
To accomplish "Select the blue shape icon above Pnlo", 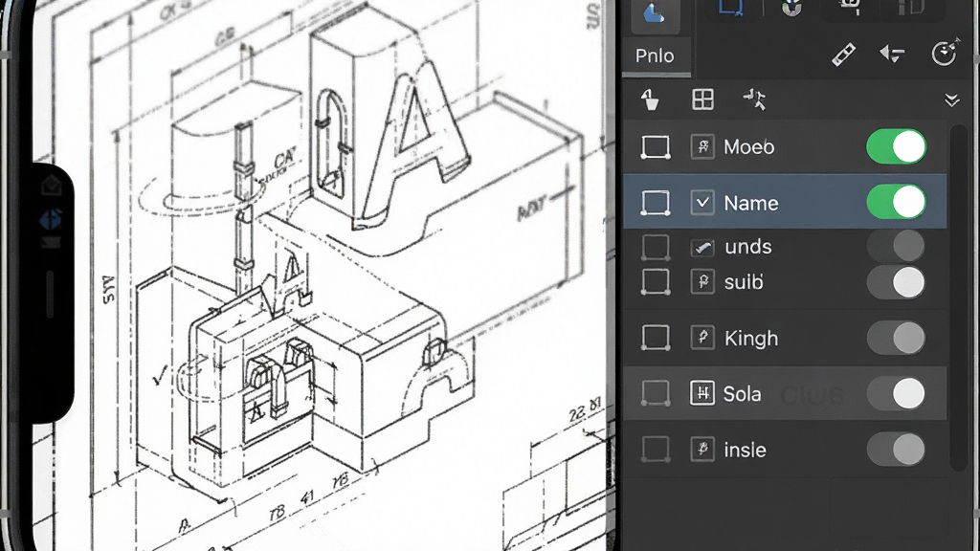I will pos(655,15).
